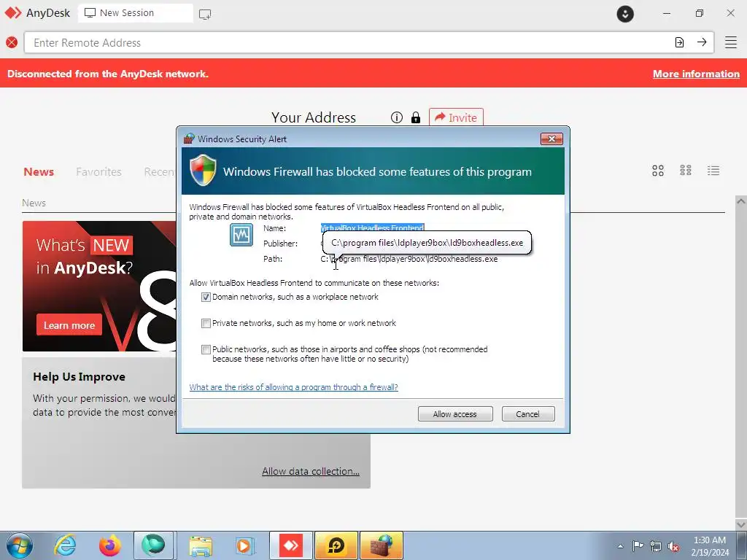Switch to large tiles view icon
Viewport: 747px width, 560px height.
[x=658, y=171]
